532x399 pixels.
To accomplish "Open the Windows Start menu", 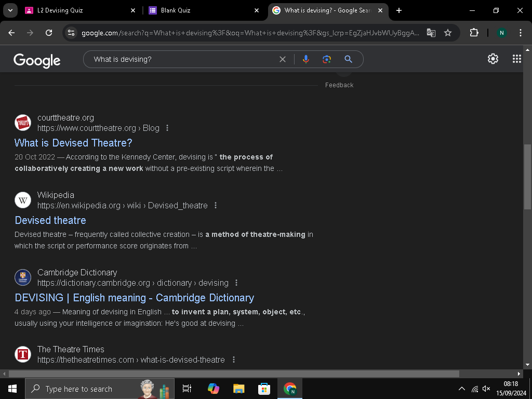I will (x=12, y=389).
